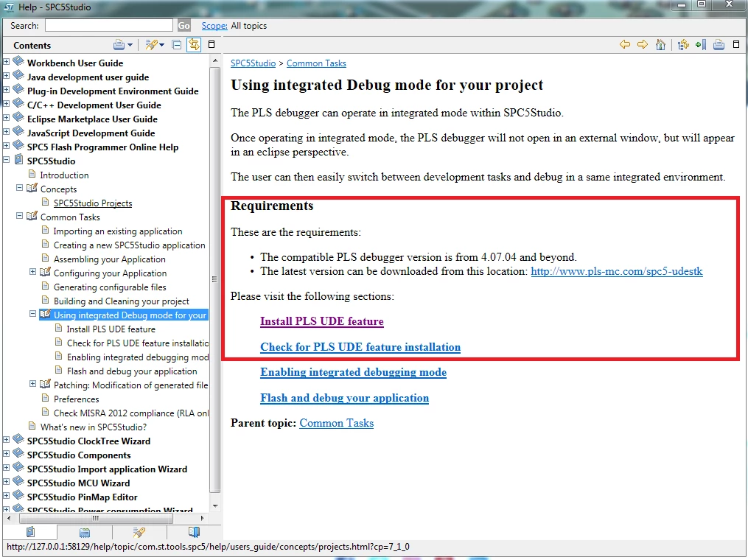Select Building and Cleaning your project

121,301
